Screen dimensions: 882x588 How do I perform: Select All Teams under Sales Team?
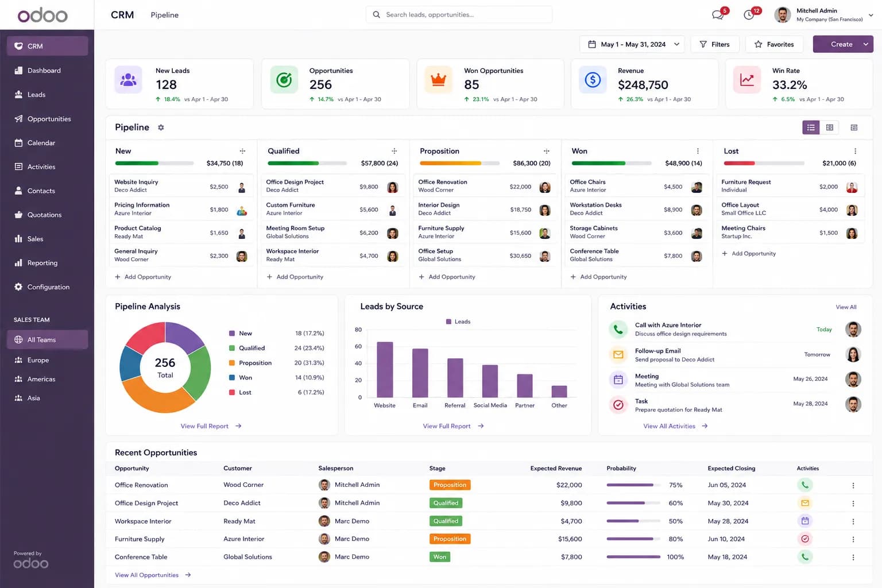(47, 339)
